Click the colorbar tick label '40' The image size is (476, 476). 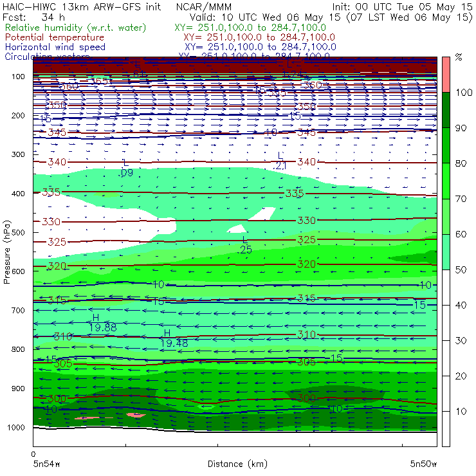pyautogui.click(x=461, y=305)
